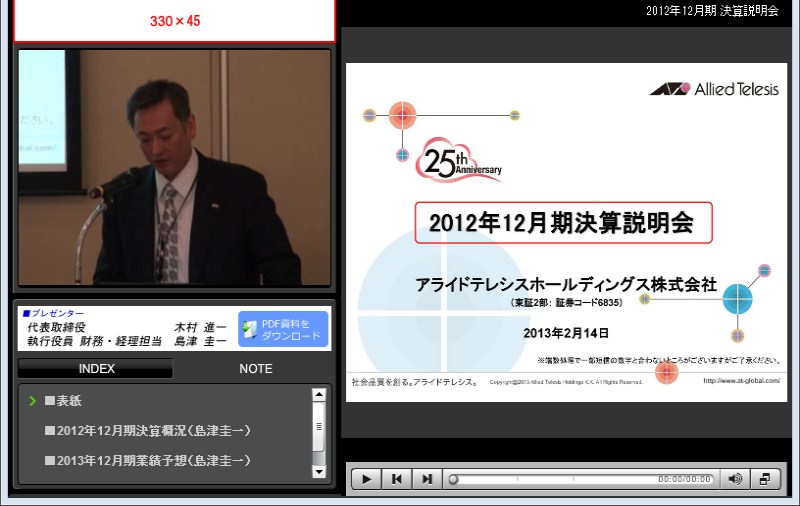The width and height of the screenshot is (800, 506).
Task: Click the プレゼンター heading
Action: [53, 313]
